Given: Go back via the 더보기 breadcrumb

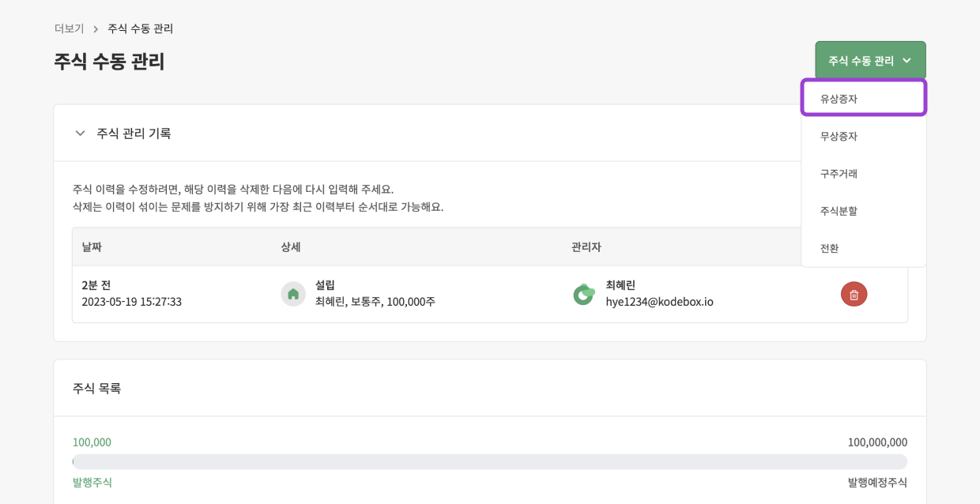Looking at the screenshot, I should pyautogui.click(x=69, y=28).
